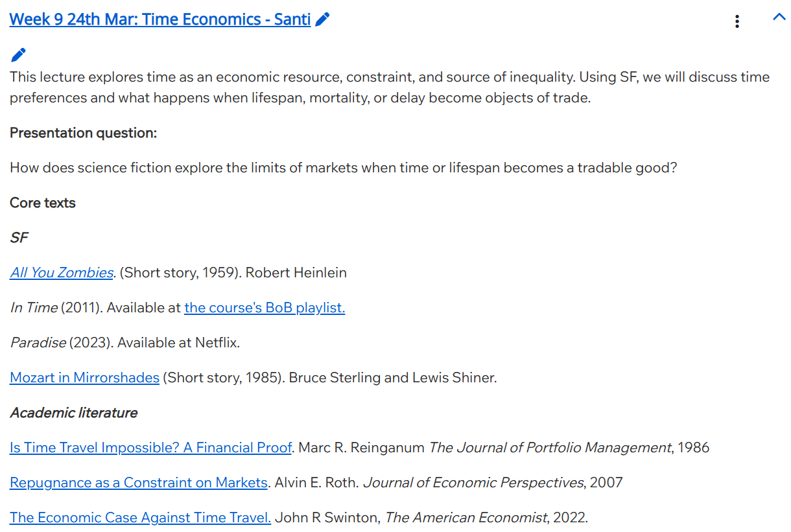Open Repugnance as a Constraint on Markets
The image size is (791, 532).
point(138,483)
